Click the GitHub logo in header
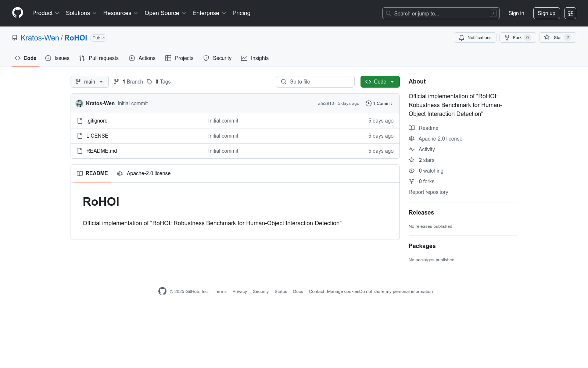The width and height of the screenshot is (588, 368). (x=18, y=13)
